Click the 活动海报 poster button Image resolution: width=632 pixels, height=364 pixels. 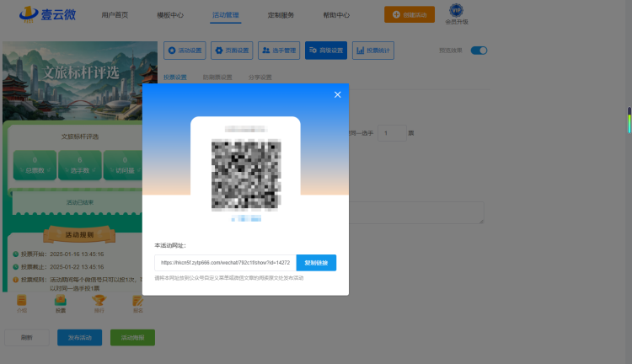click(132, 337)
